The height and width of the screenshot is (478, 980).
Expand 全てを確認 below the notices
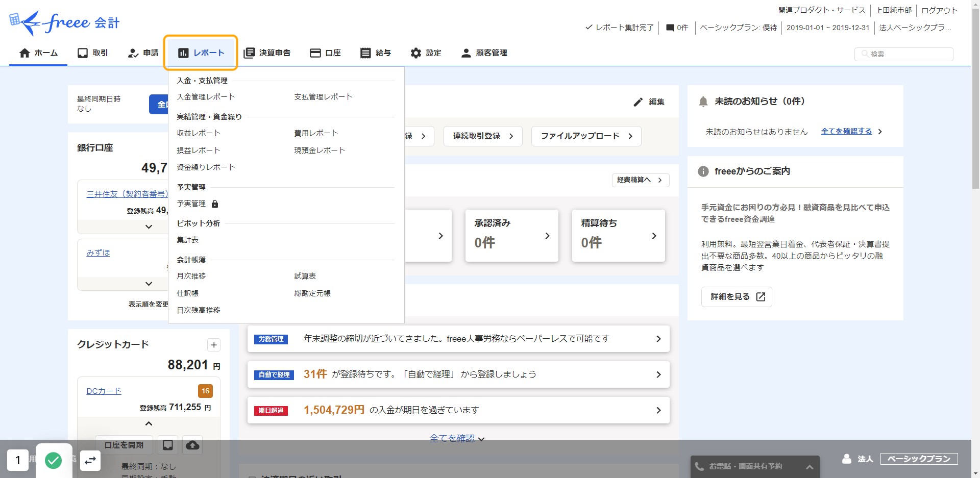[457, 438]
